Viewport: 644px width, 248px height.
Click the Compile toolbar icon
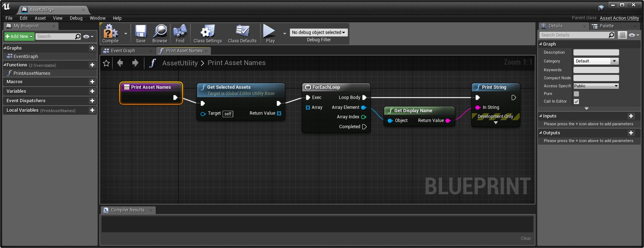(x=110, y=32)
